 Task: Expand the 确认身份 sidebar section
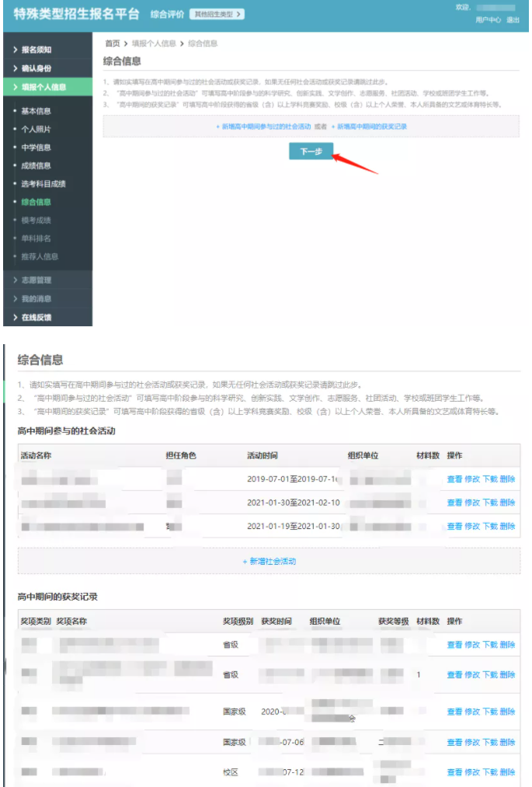(39, 68)
